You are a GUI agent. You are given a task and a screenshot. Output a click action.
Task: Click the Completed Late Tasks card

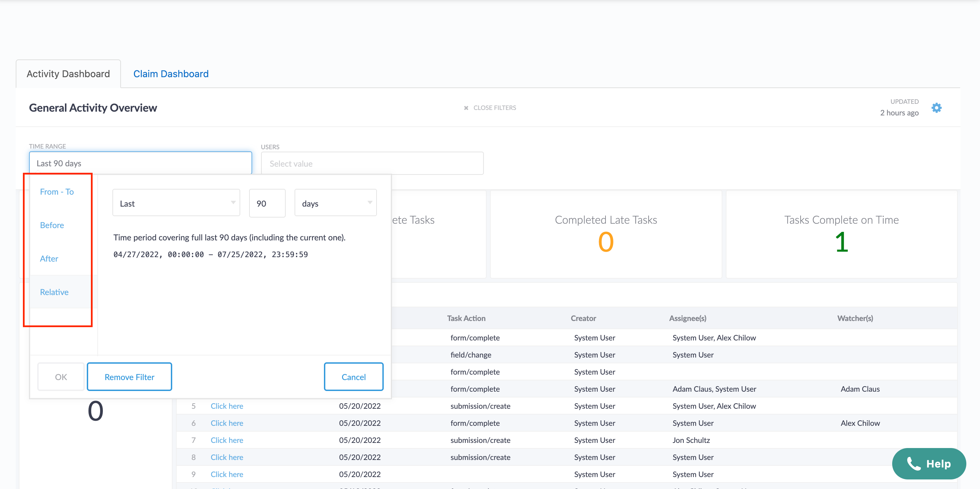605,234
